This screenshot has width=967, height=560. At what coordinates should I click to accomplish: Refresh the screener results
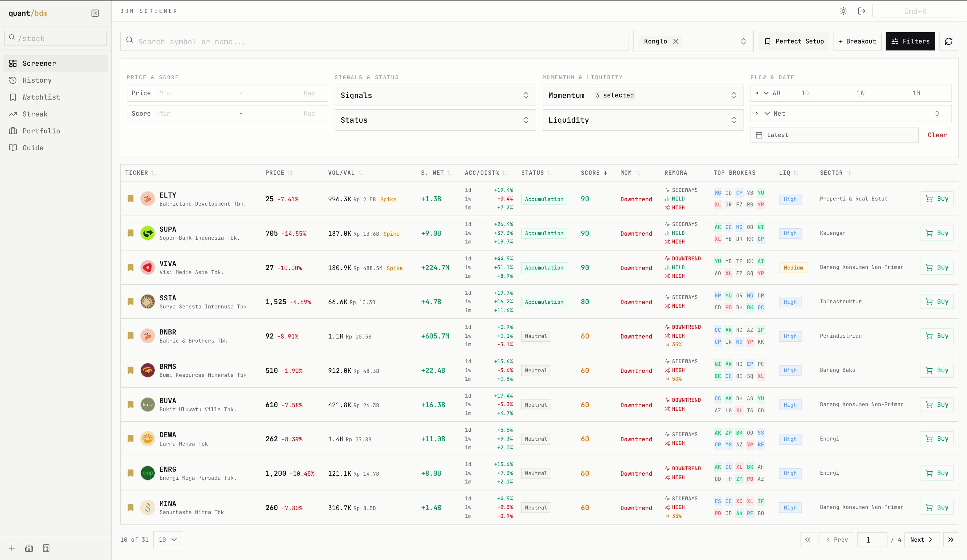[x=948, y=41]
